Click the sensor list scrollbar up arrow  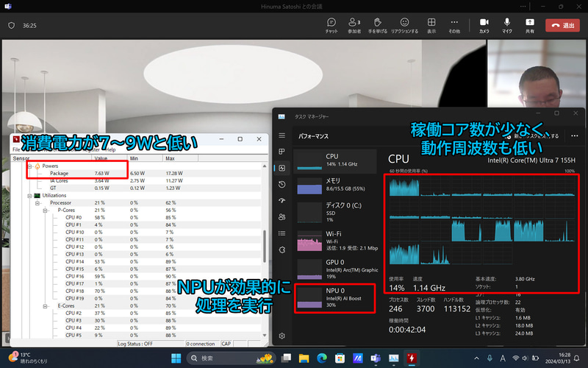(x=265, y=166)
